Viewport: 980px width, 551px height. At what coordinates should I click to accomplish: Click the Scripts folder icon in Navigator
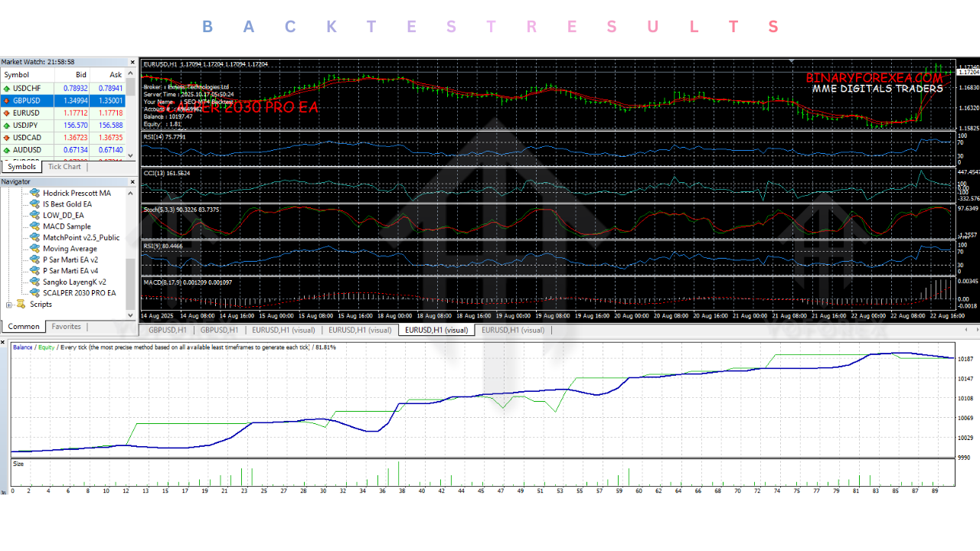tap(19, 304)
